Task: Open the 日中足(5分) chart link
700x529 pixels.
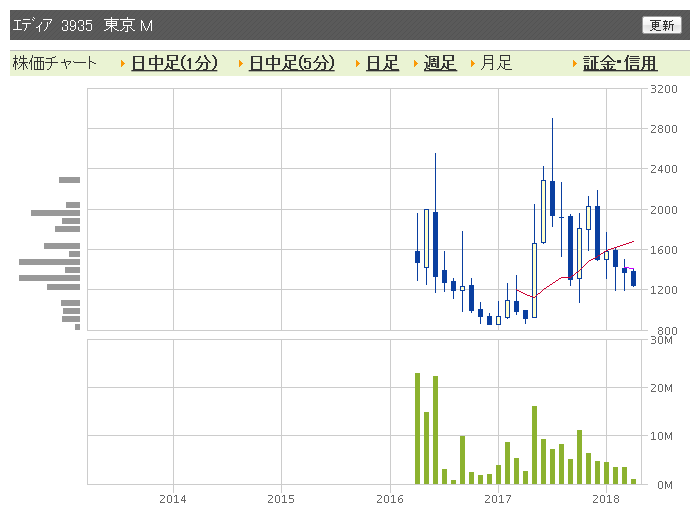Action: 292,63
